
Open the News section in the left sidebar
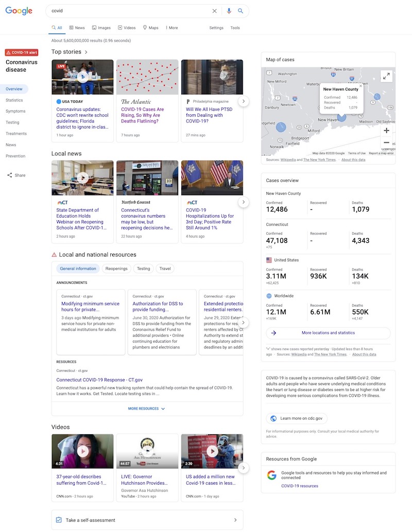pyautogui.click(x=11, y=145)
